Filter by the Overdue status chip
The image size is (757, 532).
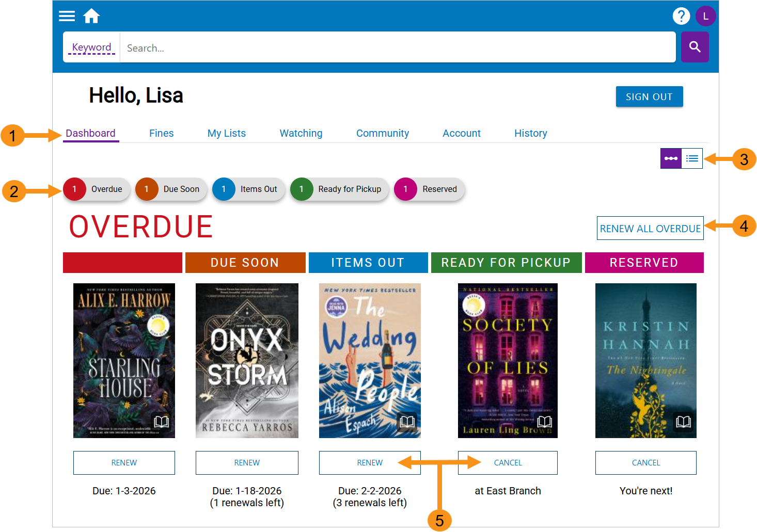coord(93,189)
